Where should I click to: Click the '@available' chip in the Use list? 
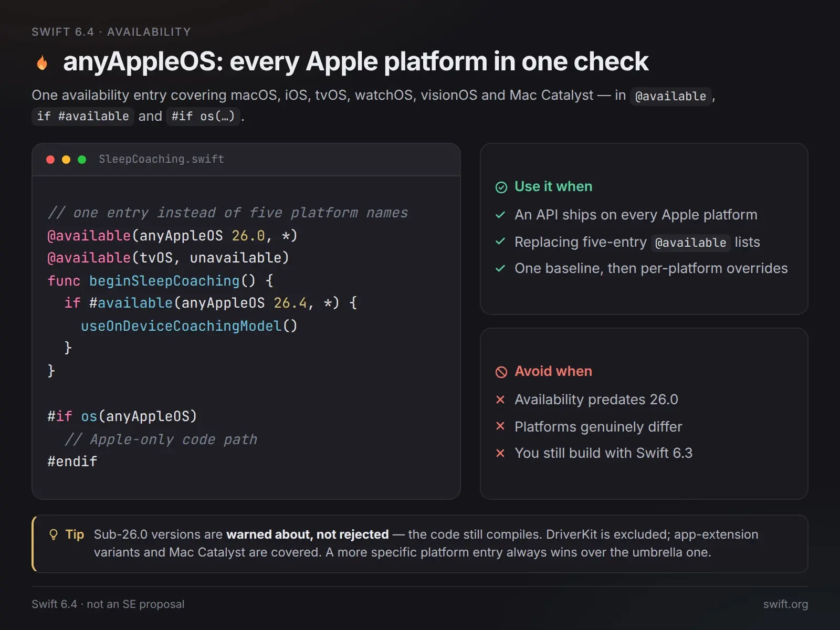[690, 243]
